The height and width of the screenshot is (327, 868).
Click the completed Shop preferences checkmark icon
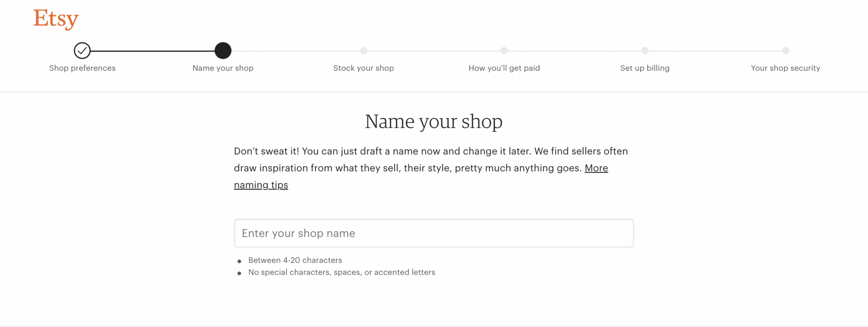(82, 50)
